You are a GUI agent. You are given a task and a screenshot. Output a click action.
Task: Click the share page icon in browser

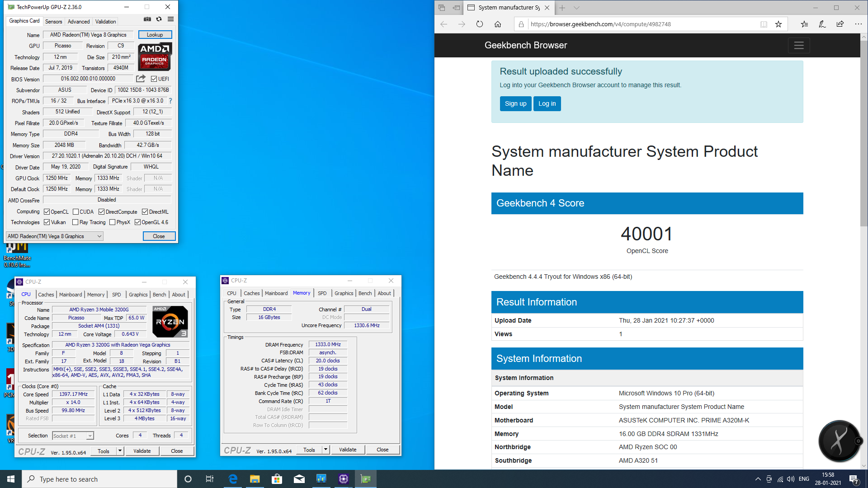point(840,24)
